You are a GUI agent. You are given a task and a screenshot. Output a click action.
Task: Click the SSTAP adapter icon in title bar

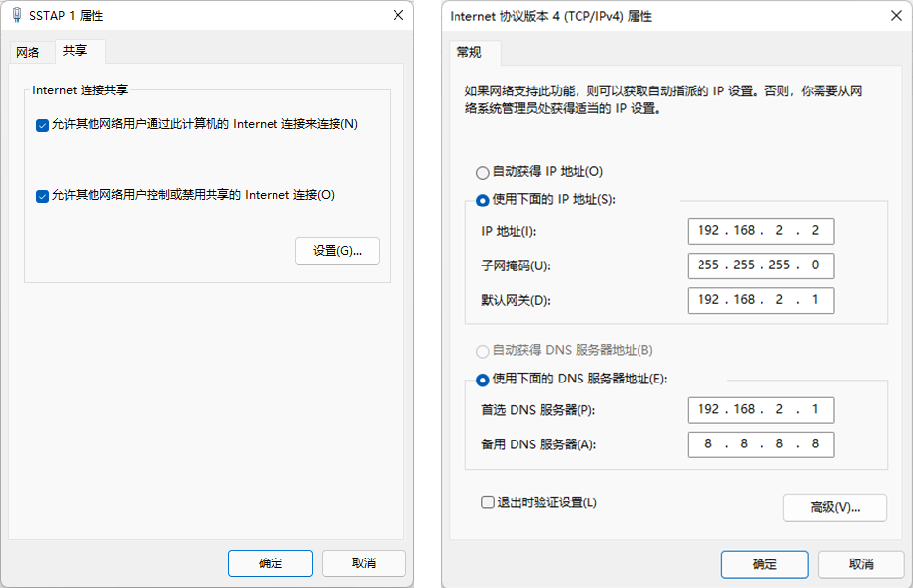17,15
